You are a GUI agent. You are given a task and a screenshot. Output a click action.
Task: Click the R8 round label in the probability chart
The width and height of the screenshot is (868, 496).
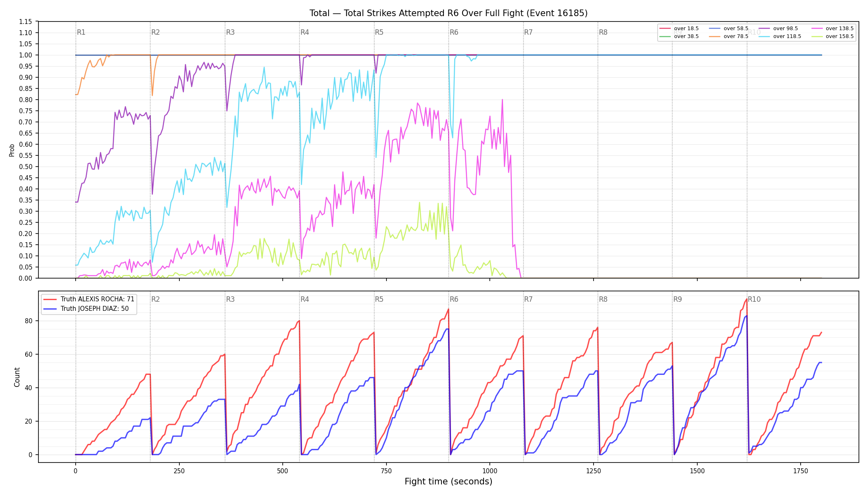tap(603, 32)
